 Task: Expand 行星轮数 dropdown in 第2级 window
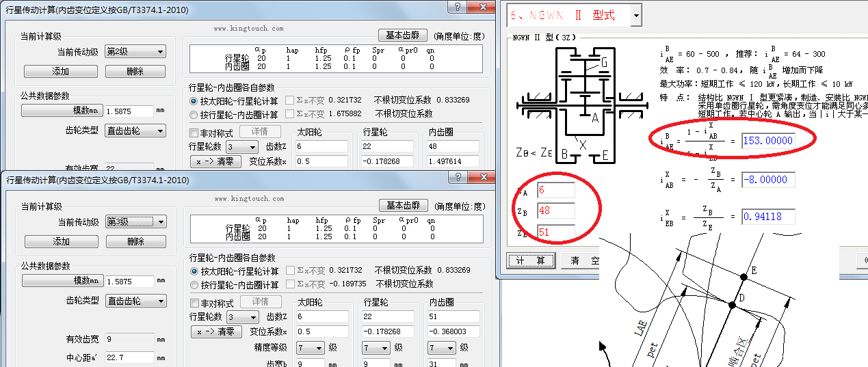pyautogui.click(x=241, y=147)
